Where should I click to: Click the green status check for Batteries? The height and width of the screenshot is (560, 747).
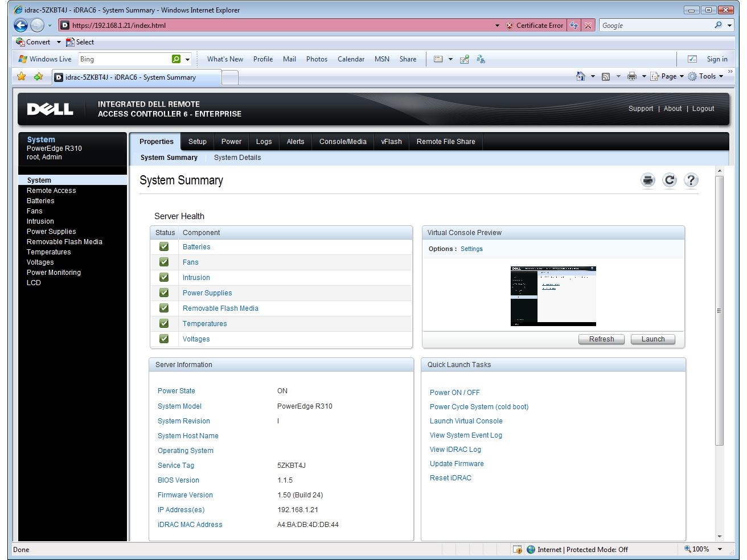point(164,247)
